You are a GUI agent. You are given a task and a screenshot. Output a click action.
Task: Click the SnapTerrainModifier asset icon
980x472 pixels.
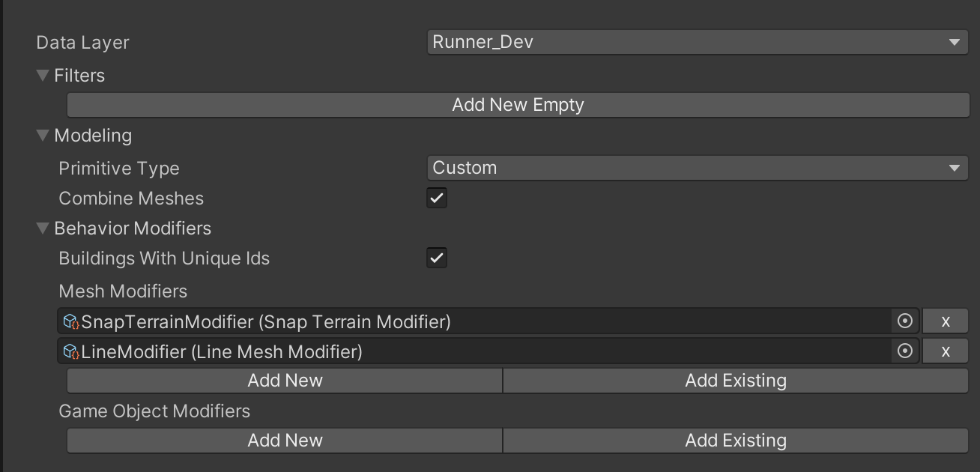point(71,321)
